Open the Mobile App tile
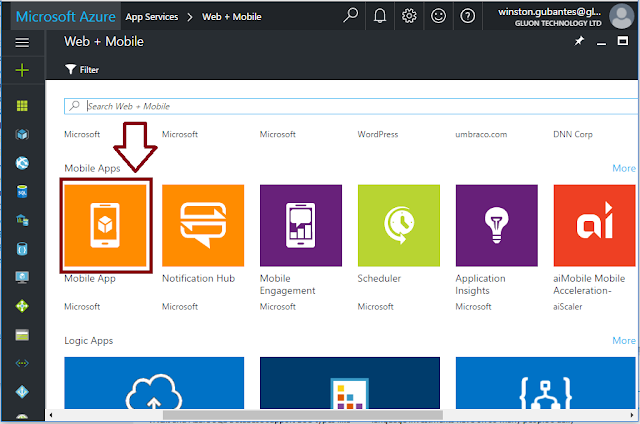640x424 pixels. (105, 225)
